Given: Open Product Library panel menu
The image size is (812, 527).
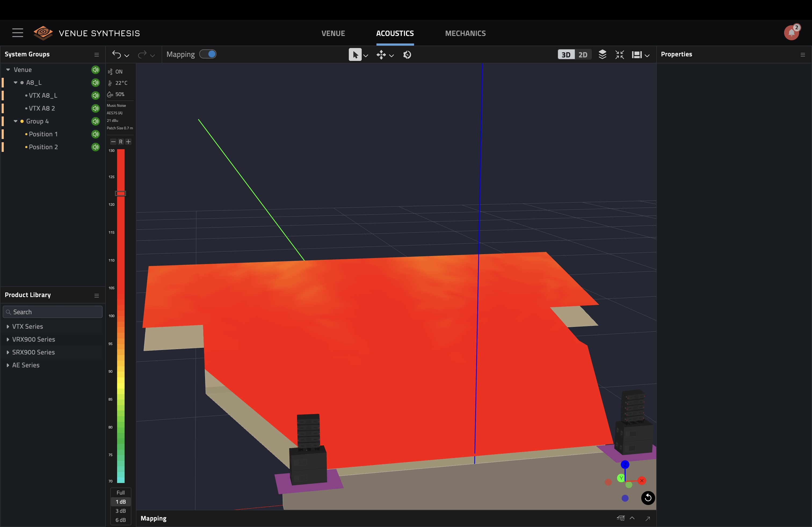Looking at the screenshot, I should 97,295.
